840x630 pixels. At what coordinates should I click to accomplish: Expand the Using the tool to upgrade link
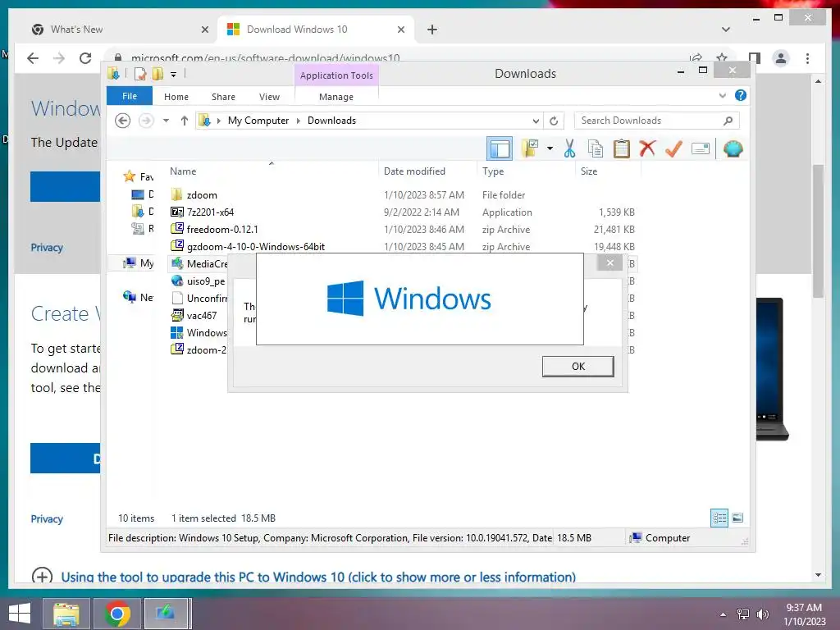tap(318, 577)
